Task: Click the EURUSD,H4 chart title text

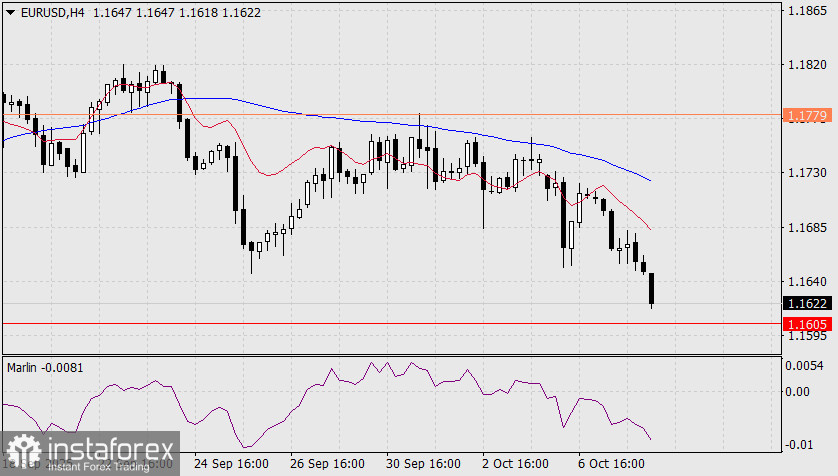Action: click(52, 12)
